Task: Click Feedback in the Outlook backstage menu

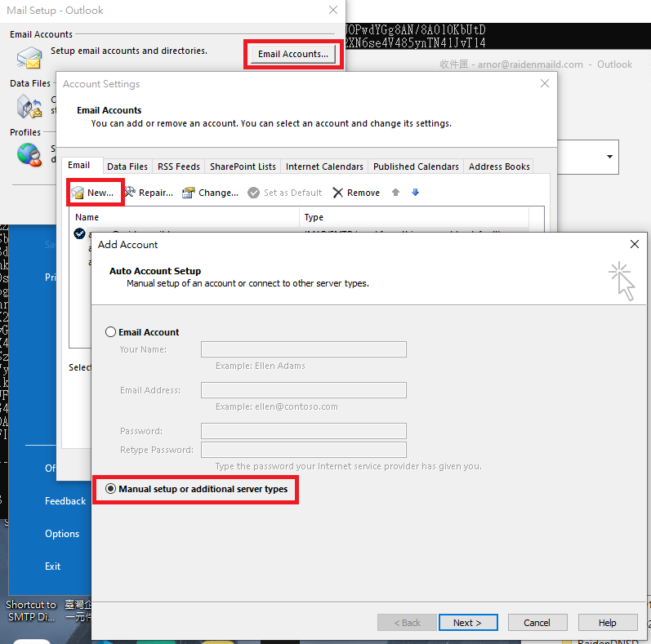Action: pos(65,501)
